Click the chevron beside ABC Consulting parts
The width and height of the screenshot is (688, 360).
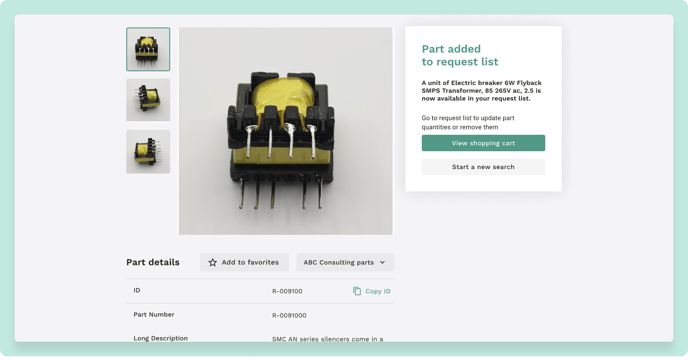[x=382, y=263]
